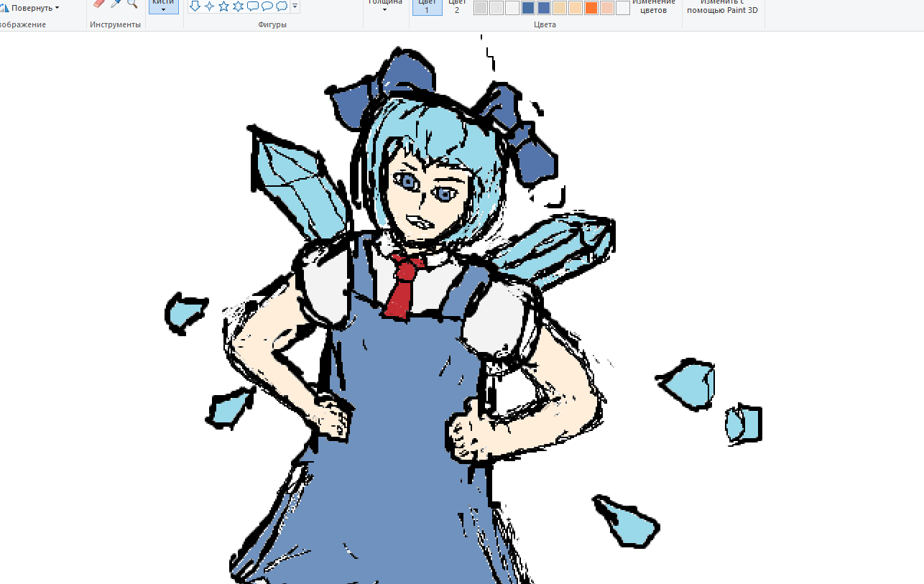Choose the five-point star shape
Viewport: 924px width, 584px height.
[223, 6]
